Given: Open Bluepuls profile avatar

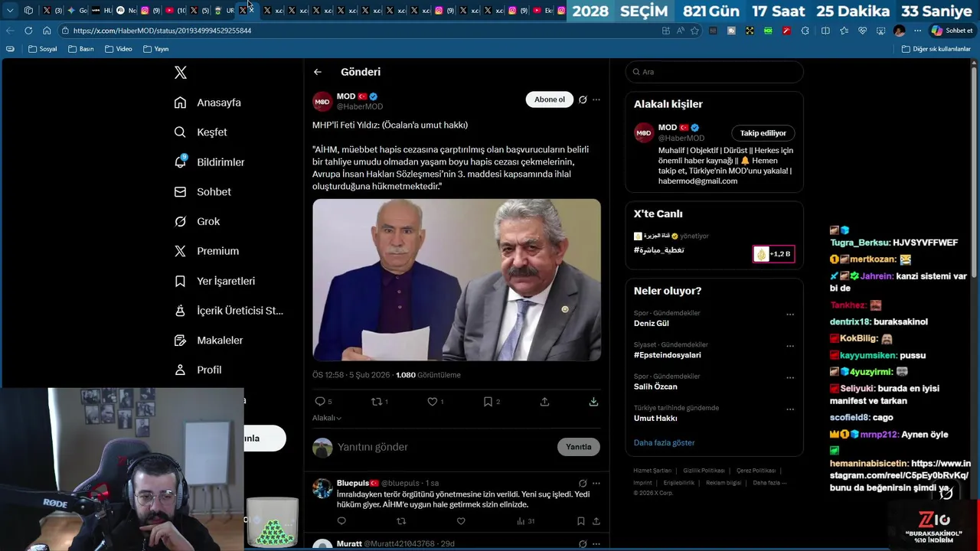Looking at the screenshot, I should [x=322, y=488].
